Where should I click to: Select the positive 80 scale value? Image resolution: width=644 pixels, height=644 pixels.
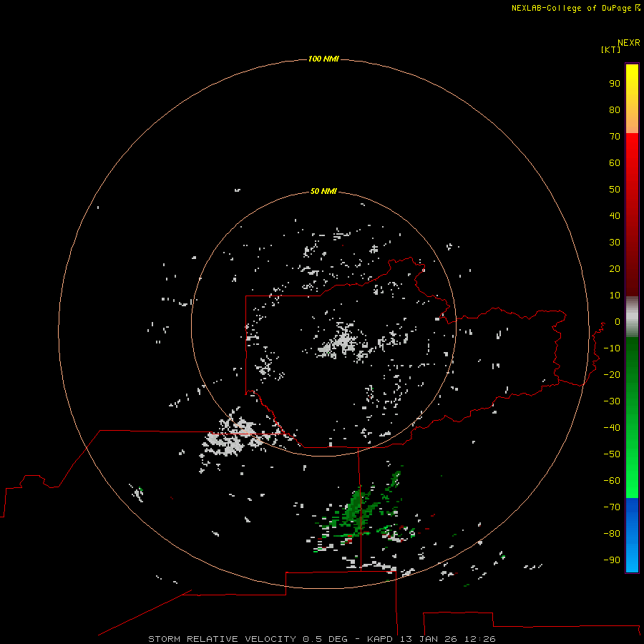click(615, 109)
